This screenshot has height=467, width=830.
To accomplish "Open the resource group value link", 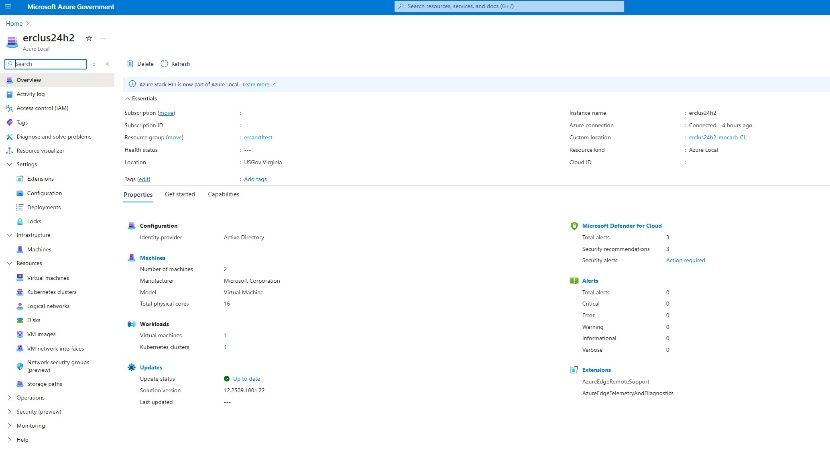I will pyautogui.click(x=258, y=138).
